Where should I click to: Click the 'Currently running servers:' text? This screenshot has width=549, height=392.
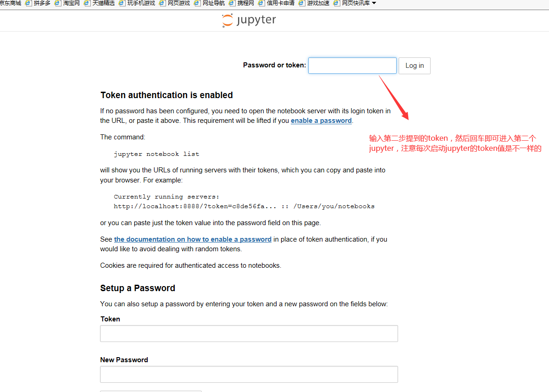[x=166, y=197]
